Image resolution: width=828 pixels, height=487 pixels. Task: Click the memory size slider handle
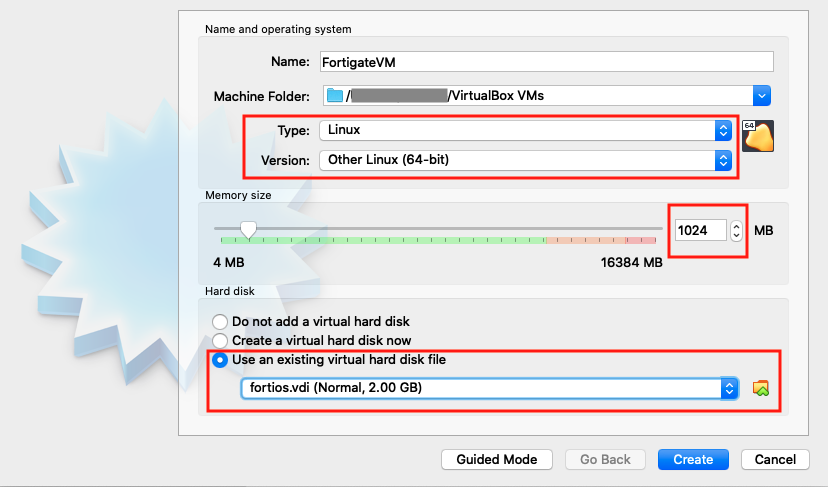pyautogui.click(x=248, y=230)
